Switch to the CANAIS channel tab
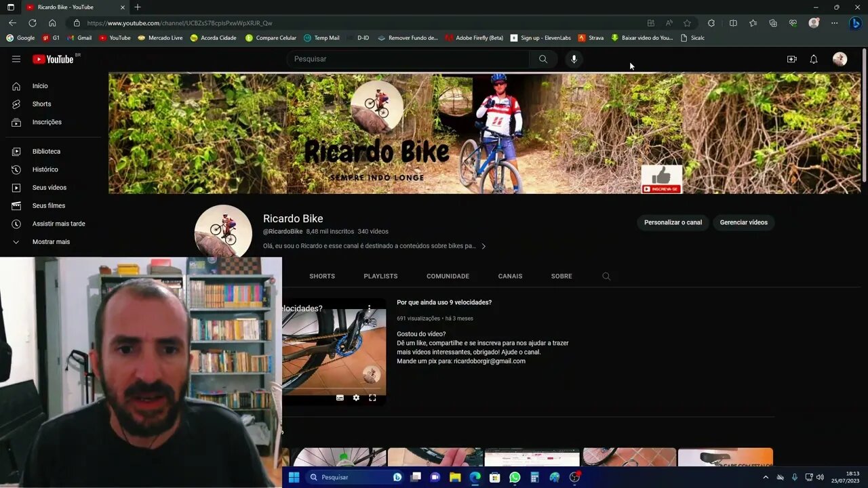This screenshot has width=868, height=488. [x=510, y=277]
